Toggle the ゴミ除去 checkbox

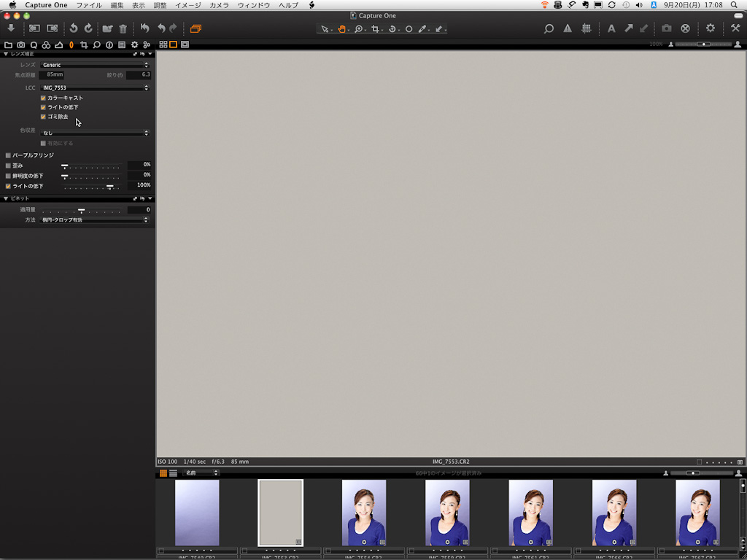click(44, 117)
